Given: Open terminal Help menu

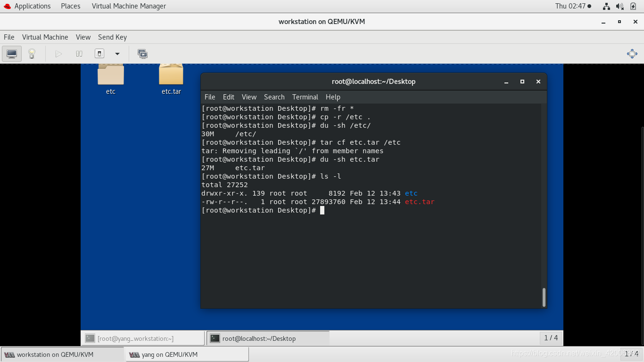Looking at the screenshot, I should pyautogui.click(x=333, y=97).
